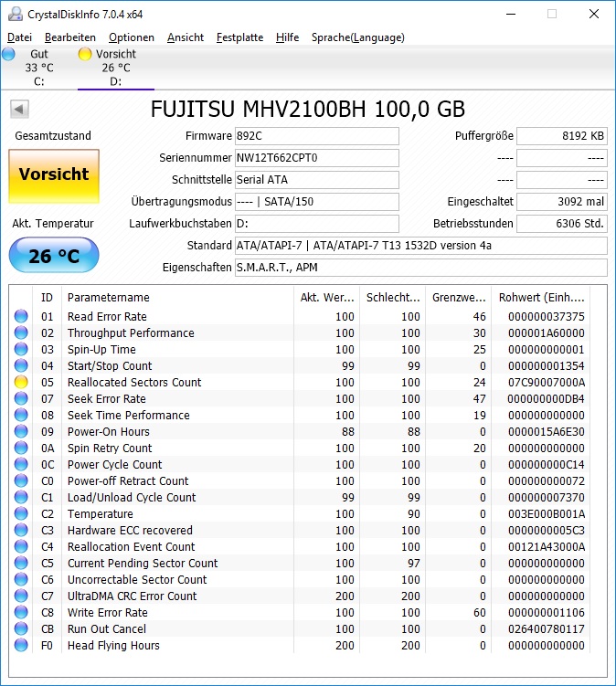
Task: Select raw value 003E000B001A of Temperature
Action: point(546,514)
